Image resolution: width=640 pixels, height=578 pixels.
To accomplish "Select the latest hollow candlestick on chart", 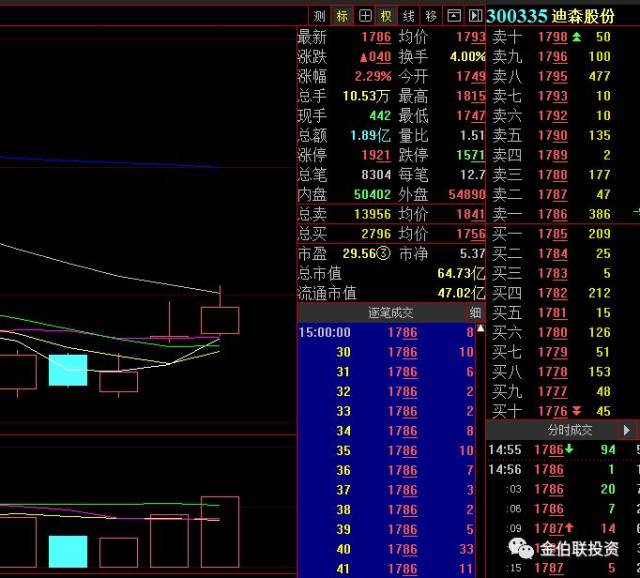I will coord(220,320).
